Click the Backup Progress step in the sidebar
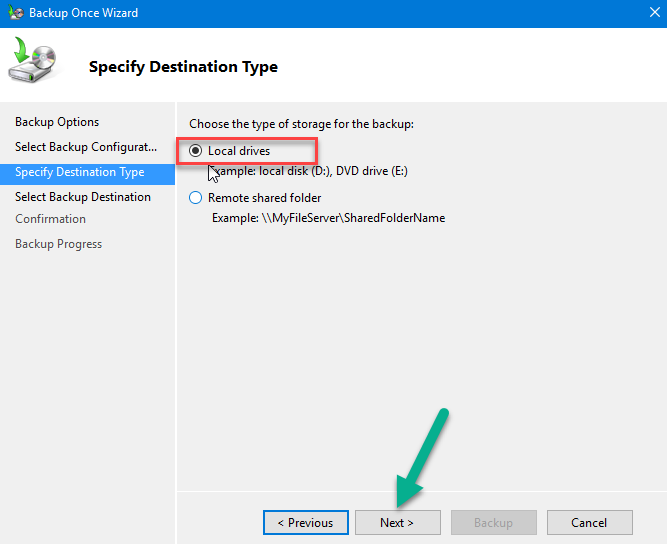This screenshot has height=544, width=667. point(59,244)
